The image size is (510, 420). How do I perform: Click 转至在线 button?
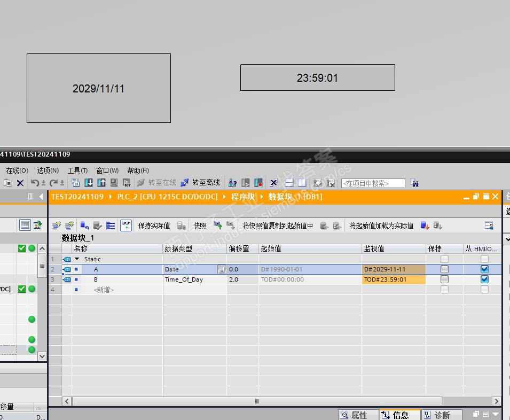click(156, 183)
